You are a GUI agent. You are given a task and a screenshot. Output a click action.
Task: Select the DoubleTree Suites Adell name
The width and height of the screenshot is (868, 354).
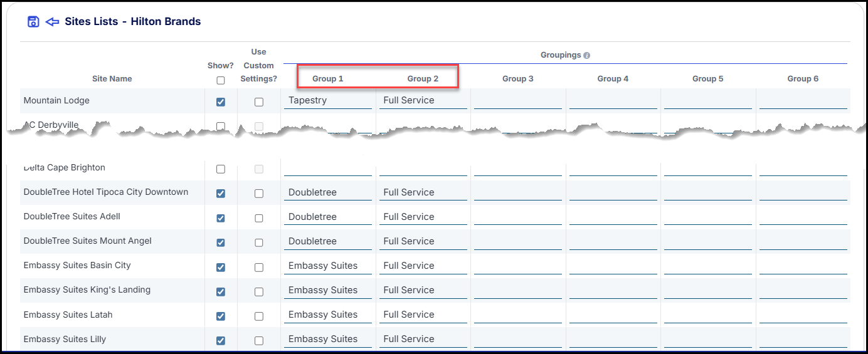(72, 217)
